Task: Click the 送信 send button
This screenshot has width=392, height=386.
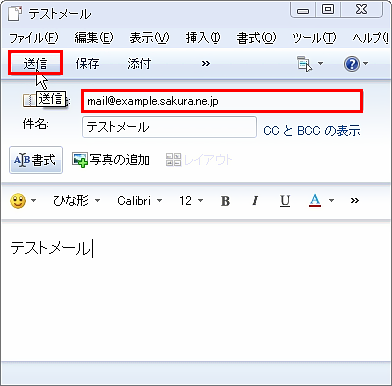Action: click(35, 63)
